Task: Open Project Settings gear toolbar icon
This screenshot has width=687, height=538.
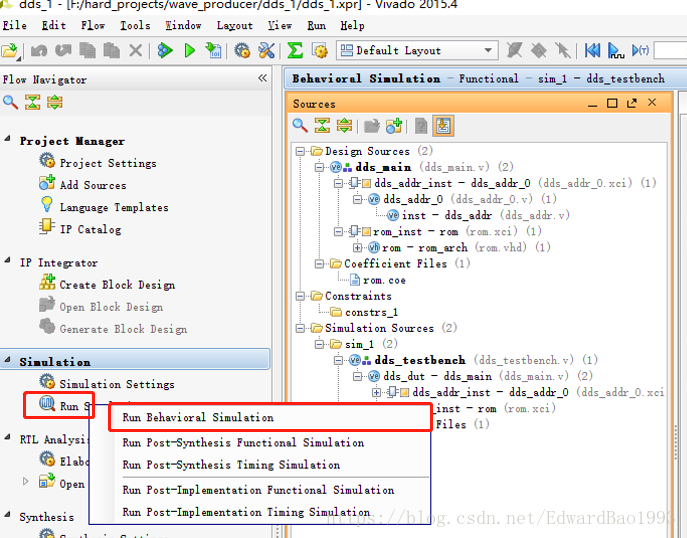Action: click(242, 50)
